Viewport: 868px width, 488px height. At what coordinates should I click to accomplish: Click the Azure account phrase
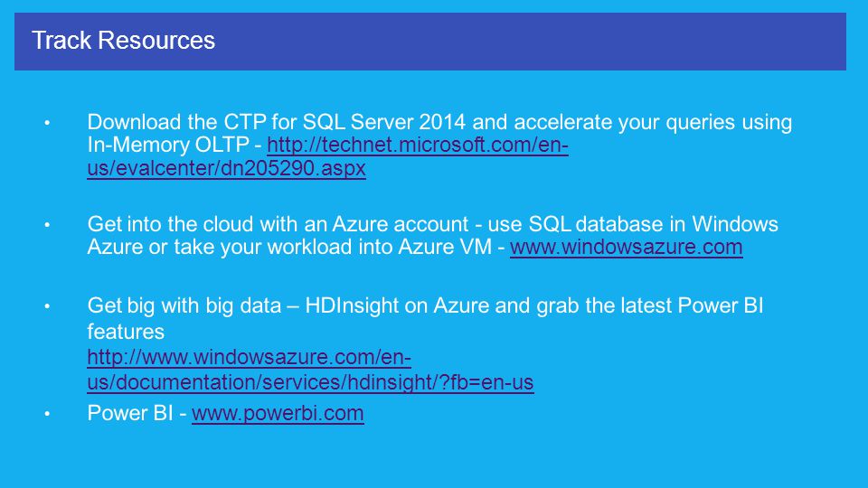(x=401, y=224)
